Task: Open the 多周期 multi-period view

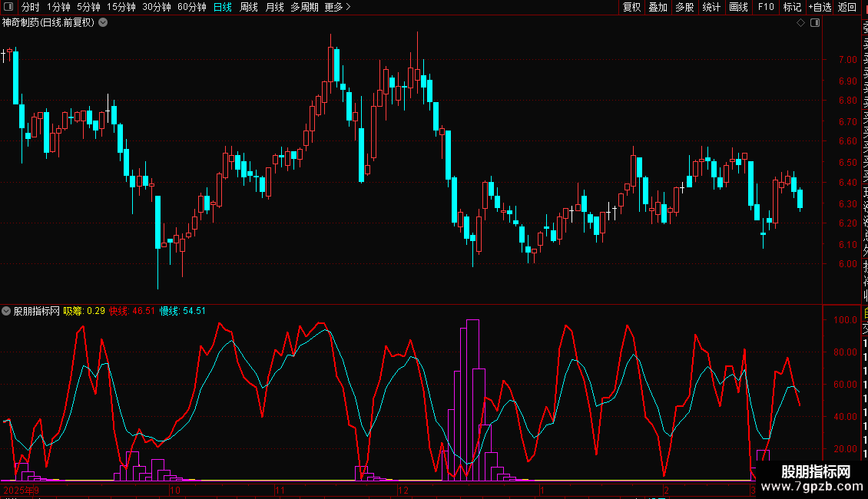Action: coord(304,7)
